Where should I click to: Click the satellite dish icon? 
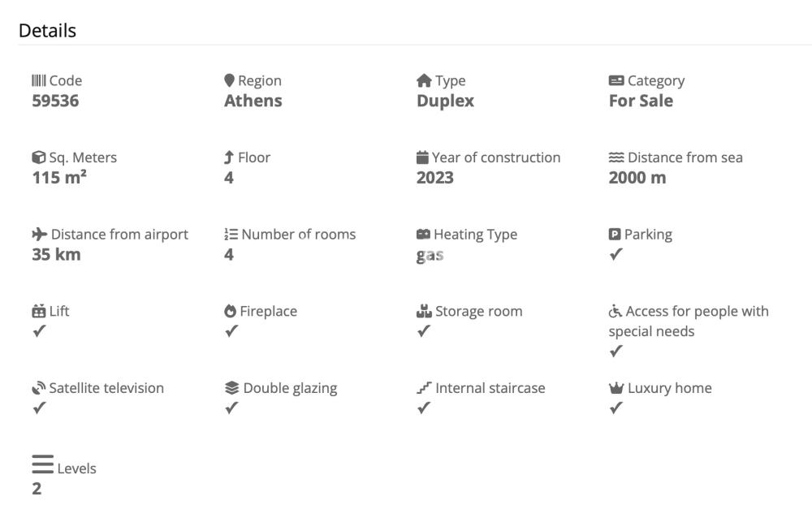coord(39,388)
